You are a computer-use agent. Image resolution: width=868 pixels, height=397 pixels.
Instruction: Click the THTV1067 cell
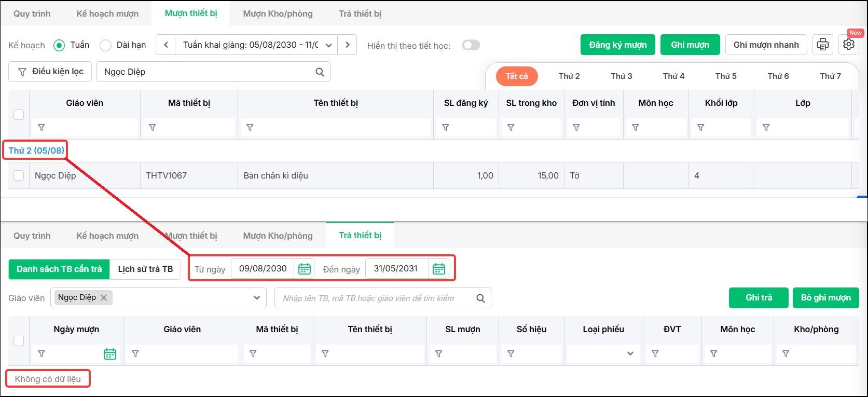tap(189, 175)
